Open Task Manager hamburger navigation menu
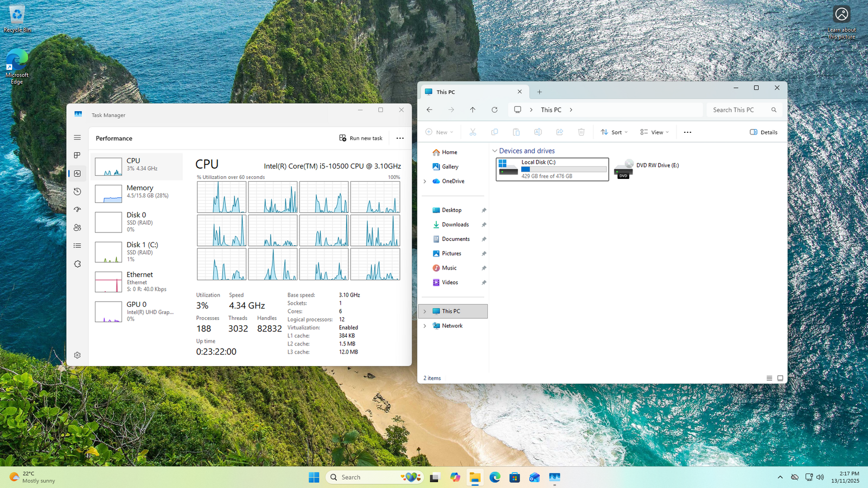This screenshot has width=868, height=488. pos(78,138)
